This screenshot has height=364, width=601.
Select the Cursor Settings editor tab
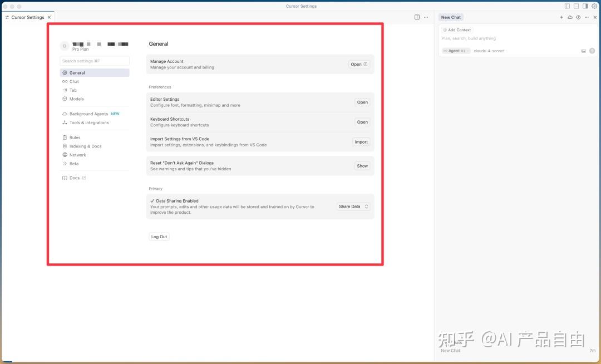pos(28,17)
